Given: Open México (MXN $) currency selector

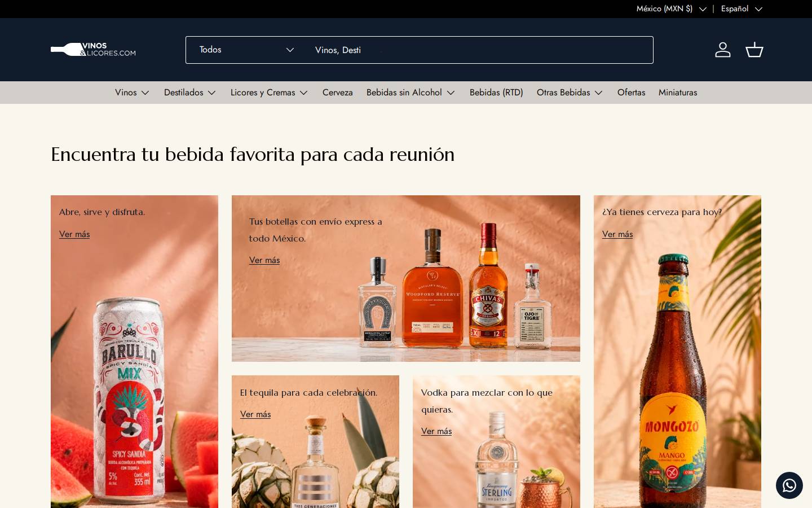Looking at the screenshot, I should pos(671,8).
